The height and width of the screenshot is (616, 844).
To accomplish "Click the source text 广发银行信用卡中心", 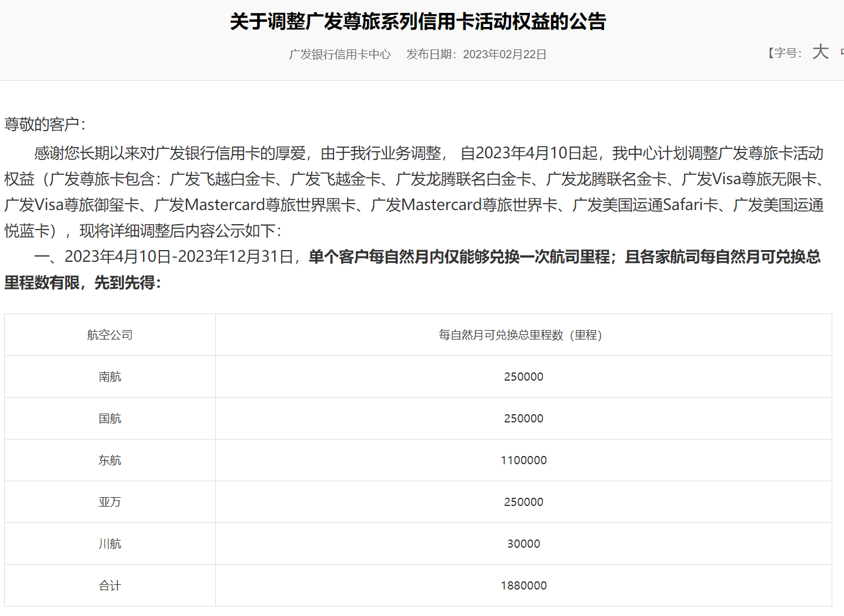I will click(x=340, y=54).
